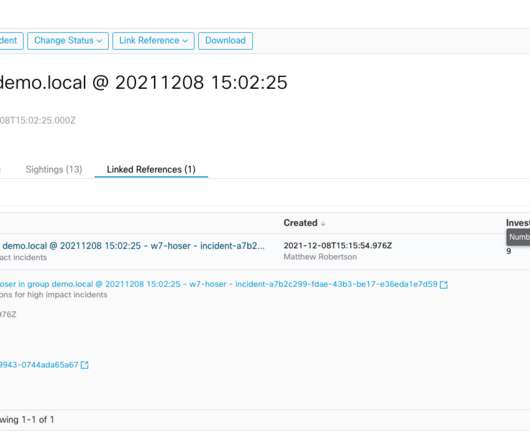Switch to the Sightings (13) tab

tap(54, 169)
